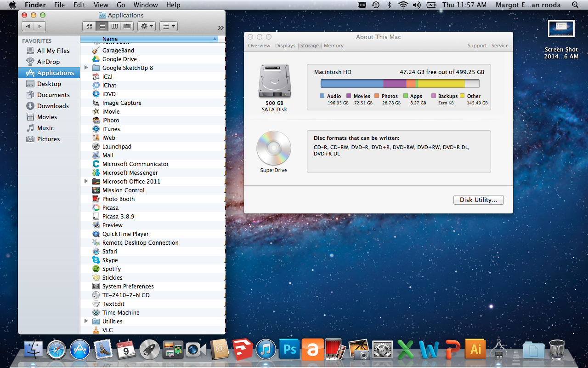Open the Trash in the dock

pos(557,350)
